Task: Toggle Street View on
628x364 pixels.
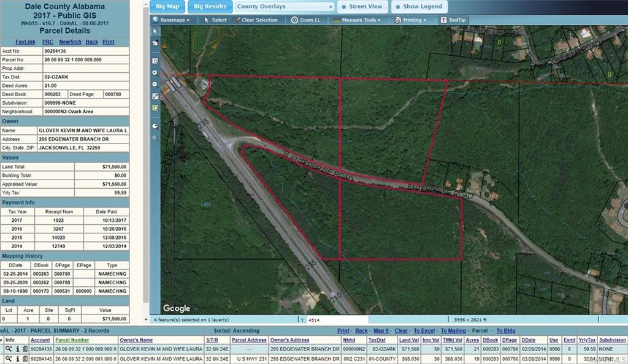Action: [361, 7]
